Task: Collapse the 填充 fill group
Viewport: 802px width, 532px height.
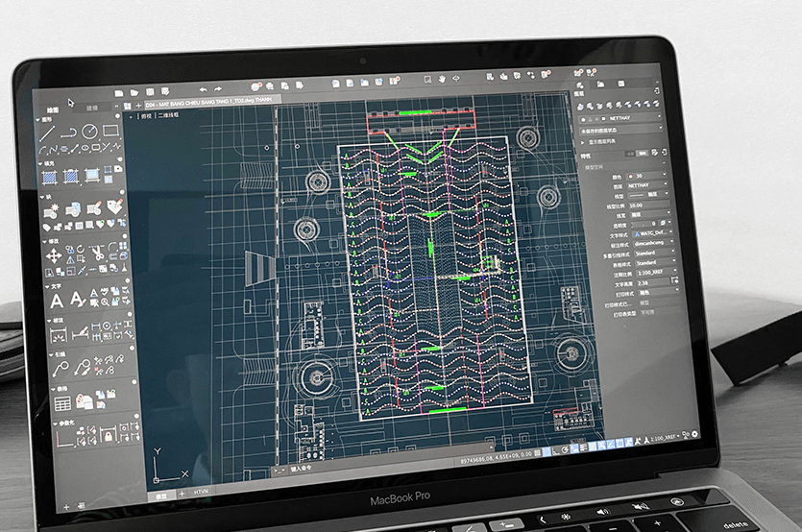Action: click(40, 164)
